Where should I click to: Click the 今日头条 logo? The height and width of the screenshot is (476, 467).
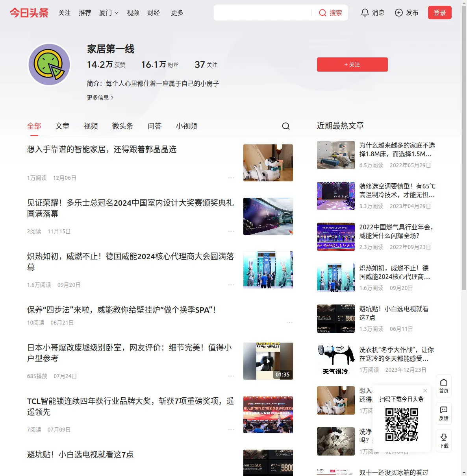point(29,13)
